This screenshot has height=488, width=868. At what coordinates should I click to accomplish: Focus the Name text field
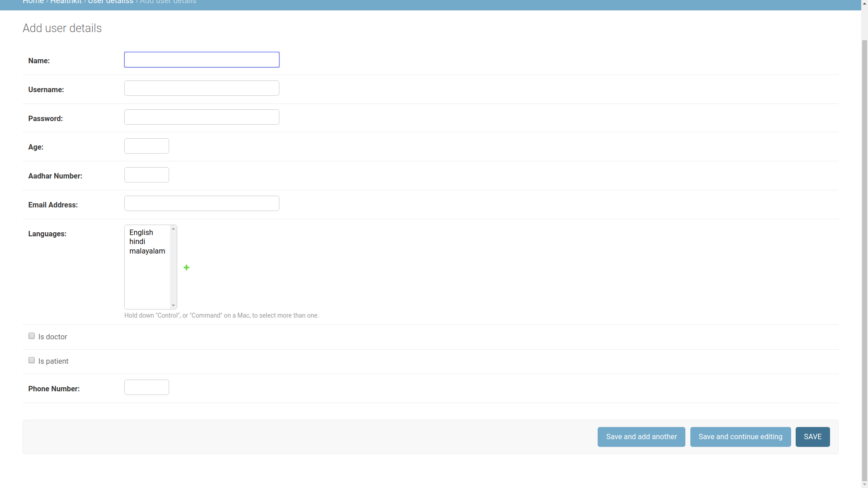pos(202,60)
